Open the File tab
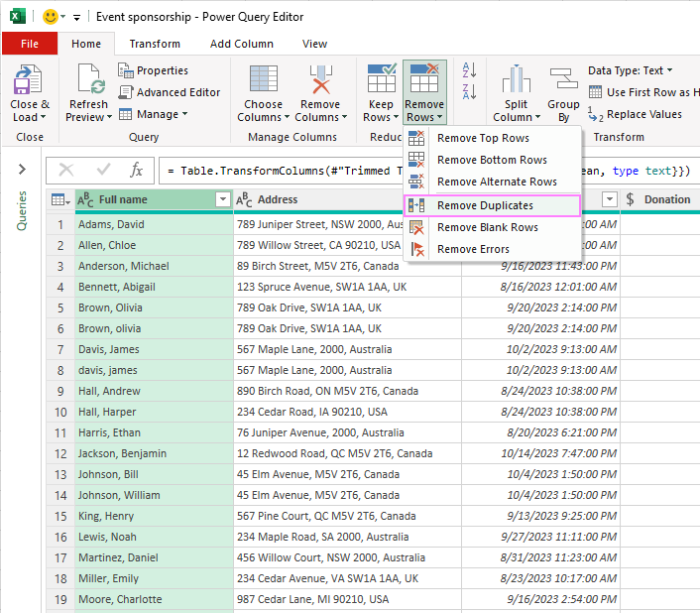The width and height of the screenshot is (700, 613). [x=30, y=44]
